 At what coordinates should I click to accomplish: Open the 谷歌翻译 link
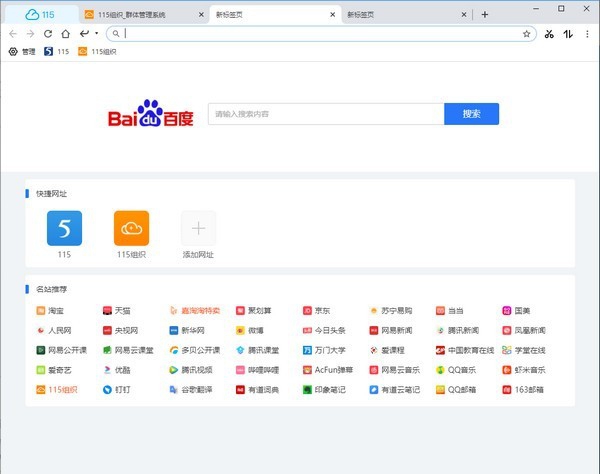pyautogui.click(x=191, y=390)
